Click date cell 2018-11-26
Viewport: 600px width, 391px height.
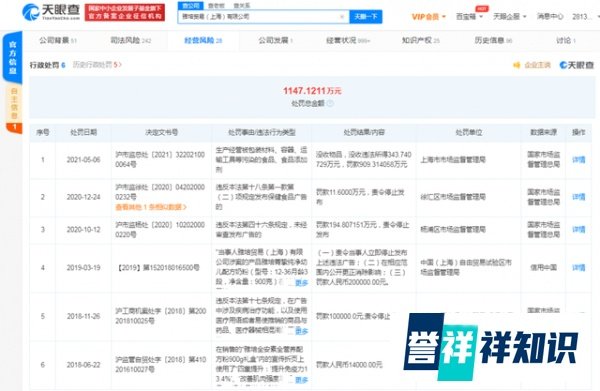point(83,316)
